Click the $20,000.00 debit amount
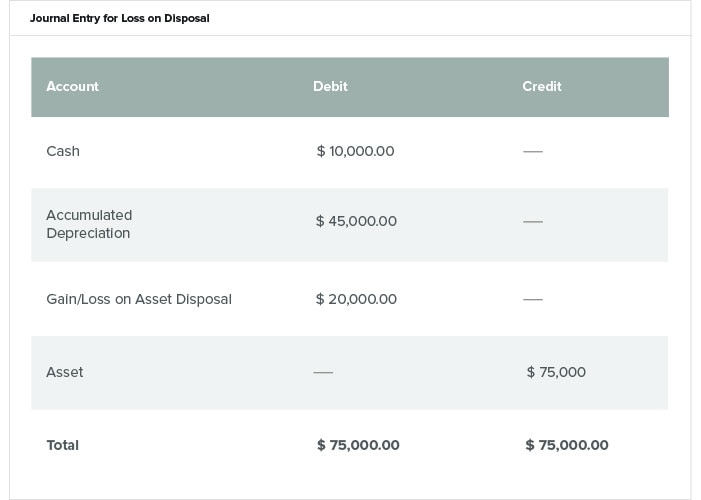This screenshot has width=701, height=500. 356,299
